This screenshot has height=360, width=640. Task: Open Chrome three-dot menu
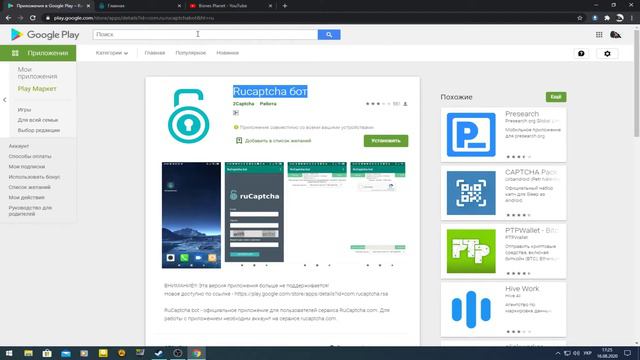632,18
